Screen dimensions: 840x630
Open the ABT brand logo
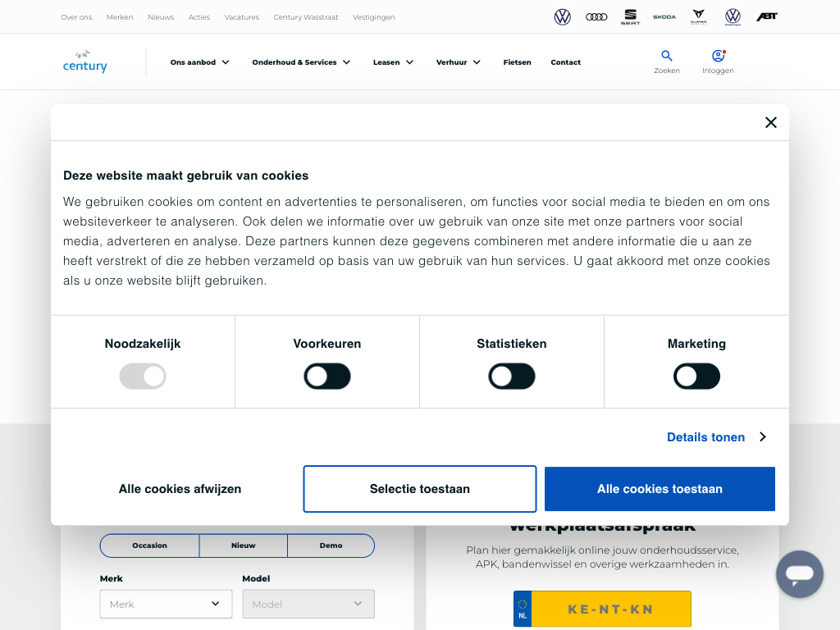click(767, 17)
